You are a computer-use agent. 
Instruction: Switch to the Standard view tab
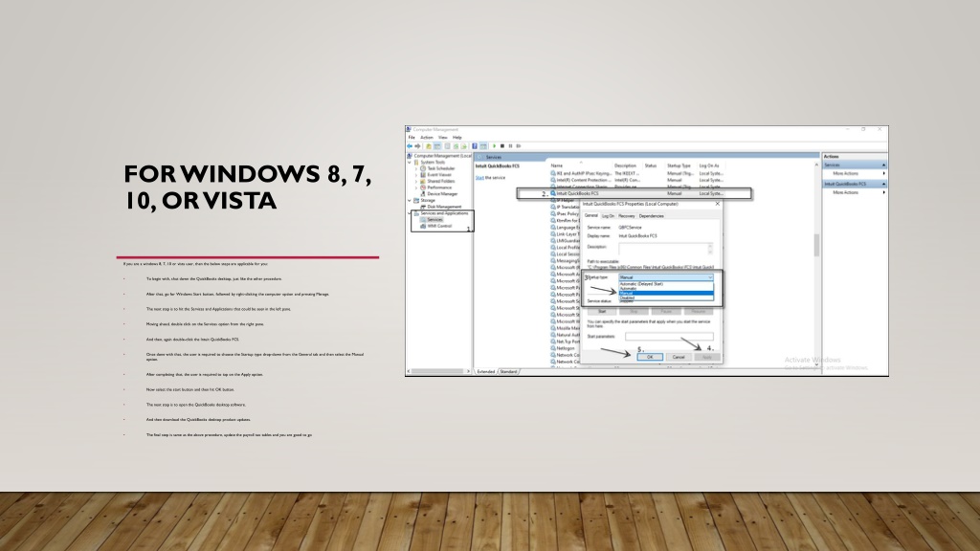(x=509, y=372)
